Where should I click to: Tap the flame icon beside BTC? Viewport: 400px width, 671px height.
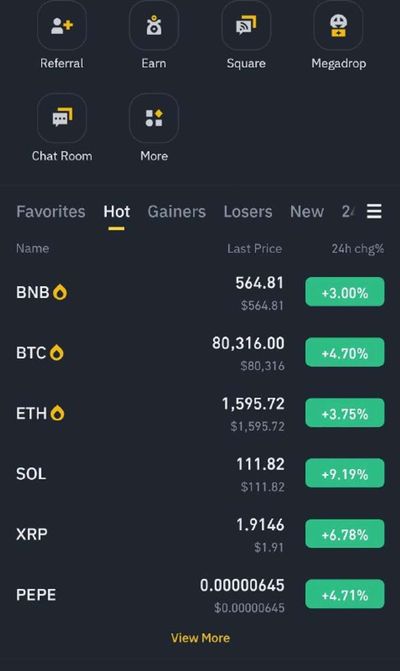pyautogui.click(x=57, y=353)
